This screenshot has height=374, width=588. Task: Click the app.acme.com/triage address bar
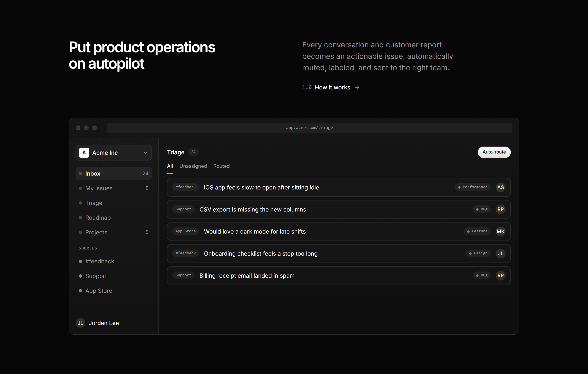309,128
